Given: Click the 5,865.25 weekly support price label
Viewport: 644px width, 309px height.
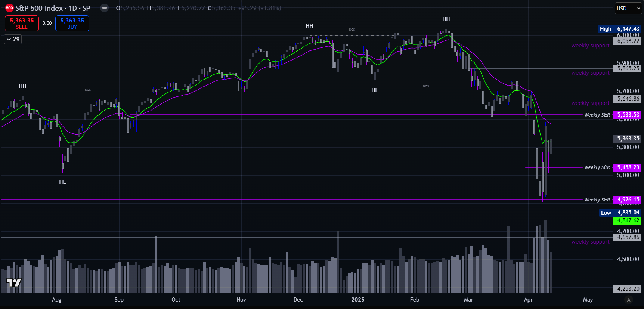Looking at the screenshot, I should (628, 68).
